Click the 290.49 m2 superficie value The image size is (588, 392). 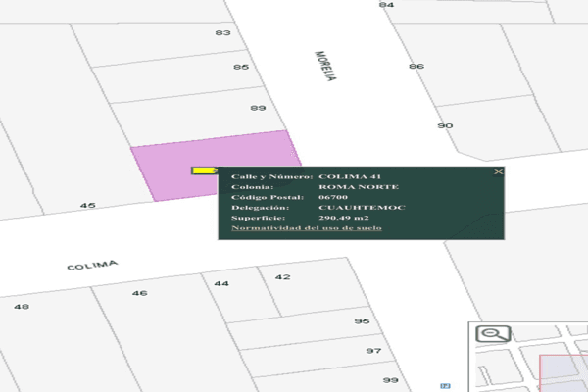[x=344, y=218]
